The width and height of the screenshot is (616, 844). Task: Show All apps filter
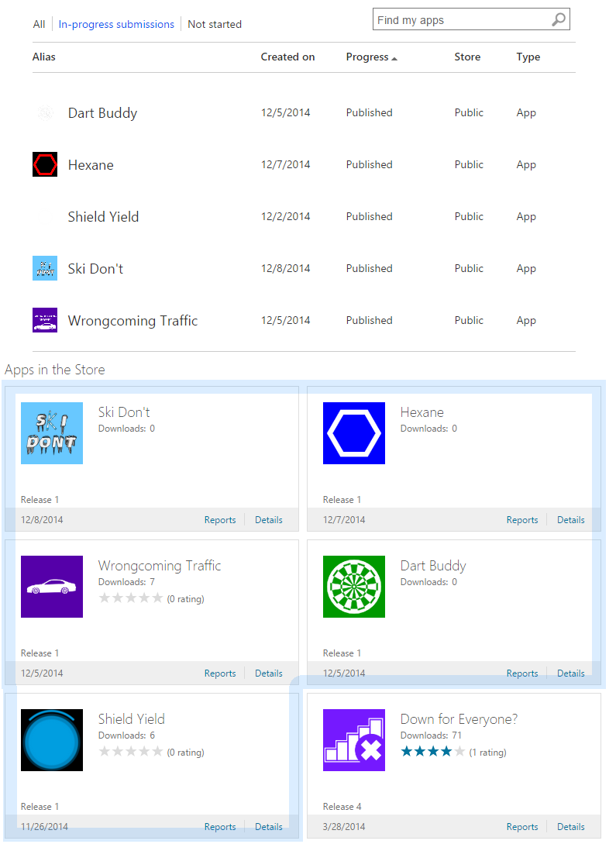[39, 24]
